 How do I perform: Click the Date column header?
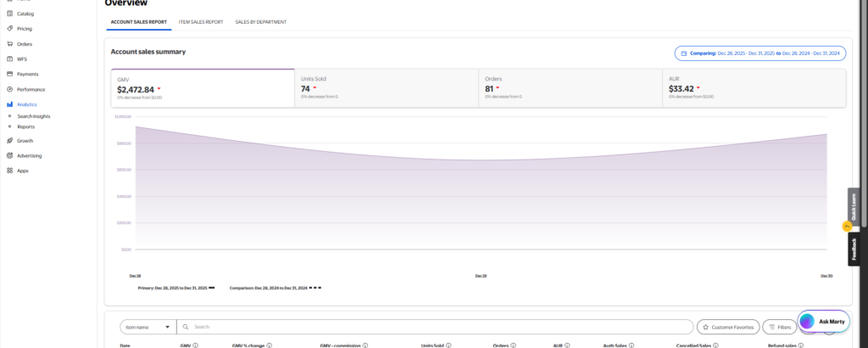[125, 345]
